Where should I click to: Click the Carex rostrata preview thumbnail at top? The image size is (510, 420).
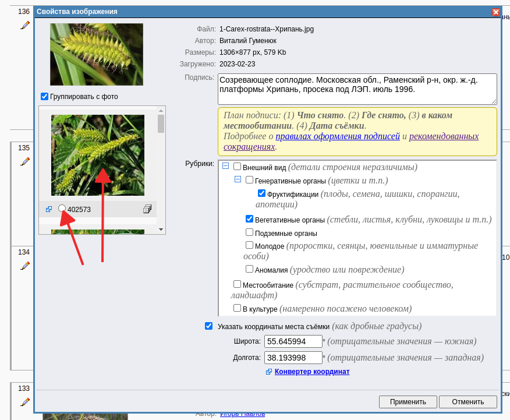[x=97, y=55]
